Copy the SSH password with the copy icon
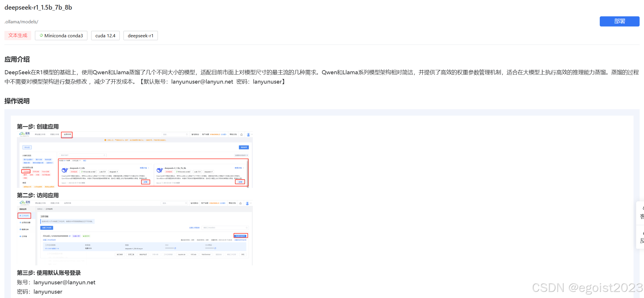This screenshot has width=644, height=298. (x=216, y=248)
